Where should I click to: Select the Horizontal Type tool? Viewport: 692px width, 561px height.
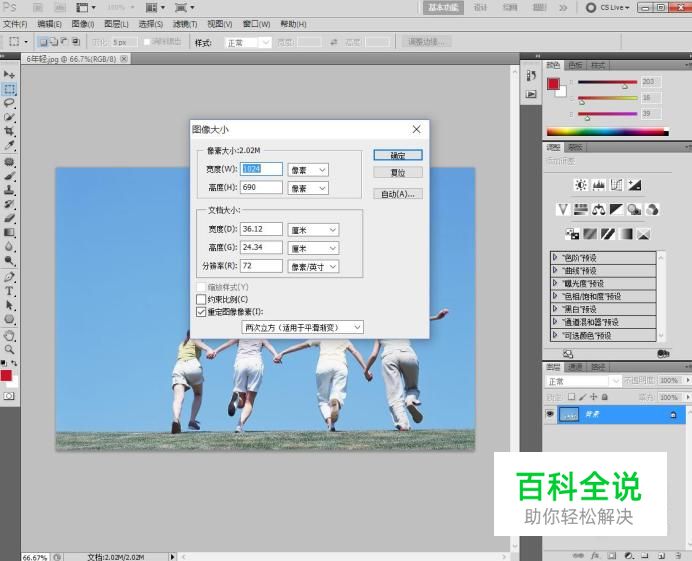(x=9, y=291)
